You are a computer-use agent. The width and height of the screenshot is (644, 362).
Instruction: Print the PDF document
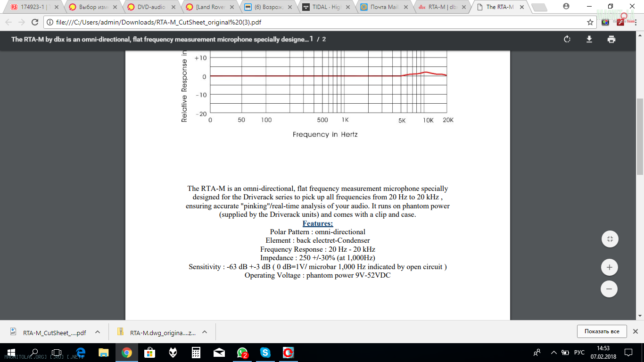coord(611,39)
